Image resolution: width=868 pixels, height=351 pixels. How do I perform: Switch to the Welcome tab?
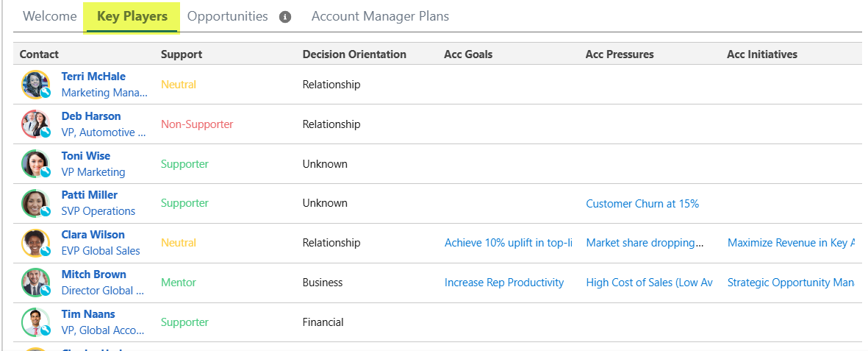49,16
